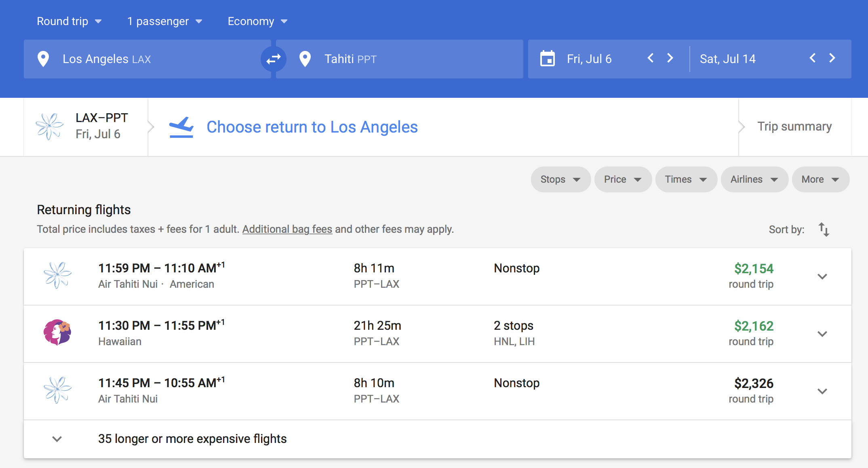The image size is (868, 468).
Task: Click the landing plane icon beside Choose return
Action: click(x=181, y=127)
